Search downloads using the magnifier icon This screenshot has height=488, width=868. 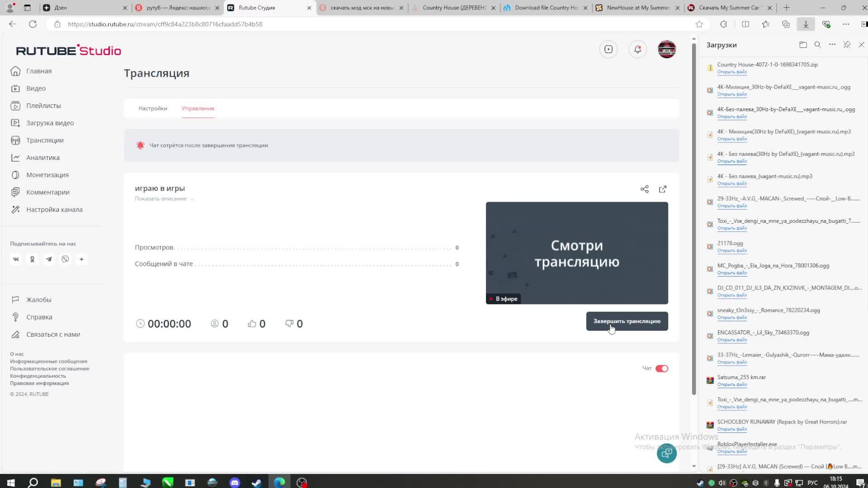click(x=817, y=45)
